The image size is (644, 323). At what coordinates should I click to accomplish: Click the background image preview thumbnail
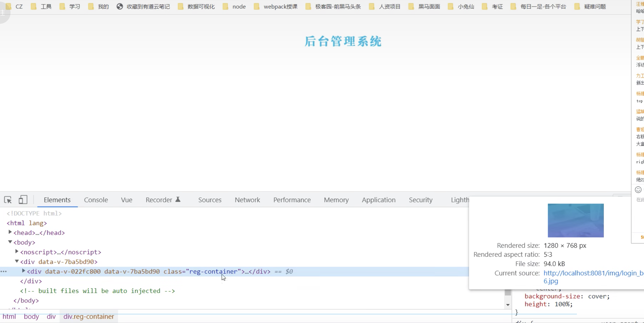(x=576, y=220)
